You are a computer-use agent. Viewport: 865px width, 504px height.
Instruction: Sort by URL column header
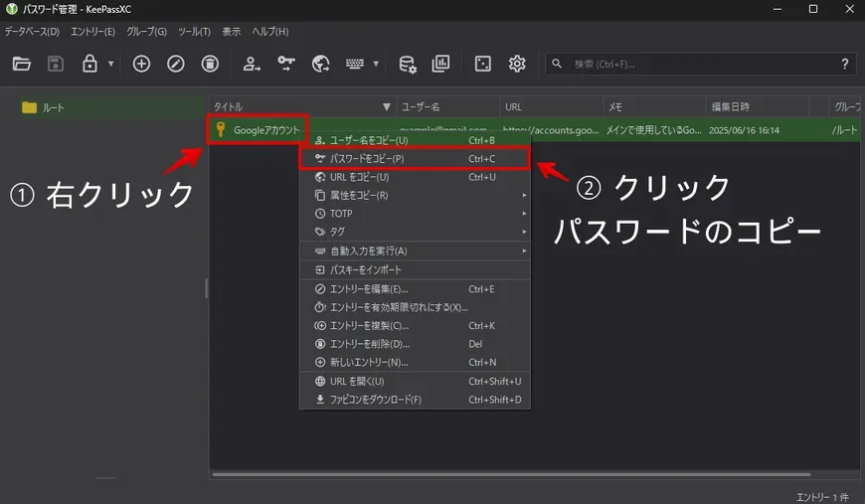point(551,107)
